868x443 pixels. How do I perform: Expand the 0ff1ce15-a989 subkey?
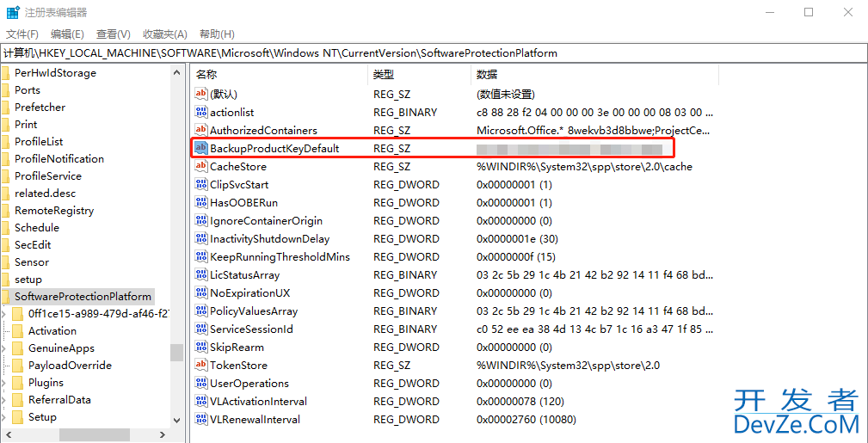coord(4,314)
